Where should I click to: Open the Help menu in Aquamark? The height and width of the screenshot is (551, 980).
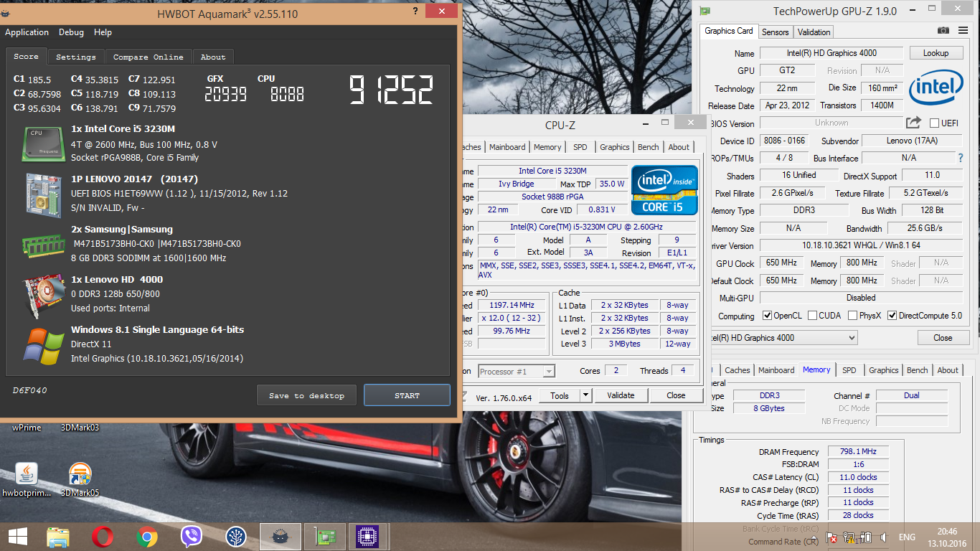coord(103,32)
